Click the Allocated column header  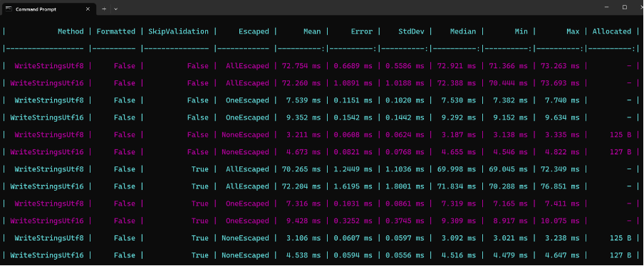pos(611,31)
